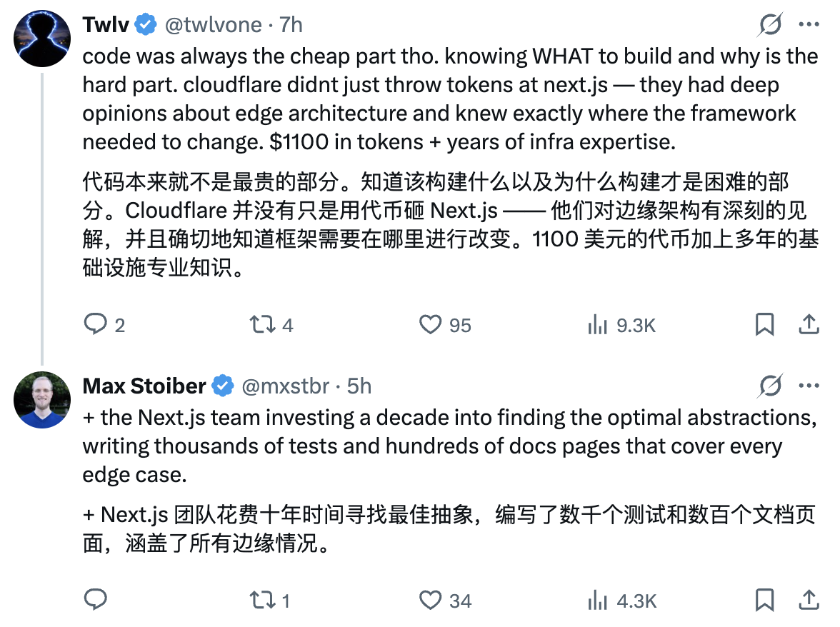Reply to Max Stoiber's tweet
This screenshot has width=840, height=627.
point(95,600)
